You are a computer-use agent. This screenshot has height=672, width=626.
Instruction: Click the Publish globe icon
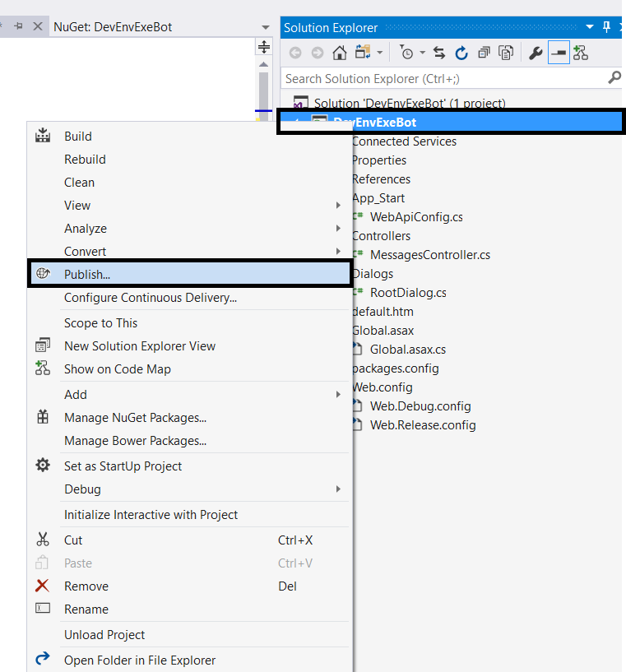click(x=43, y=273)
